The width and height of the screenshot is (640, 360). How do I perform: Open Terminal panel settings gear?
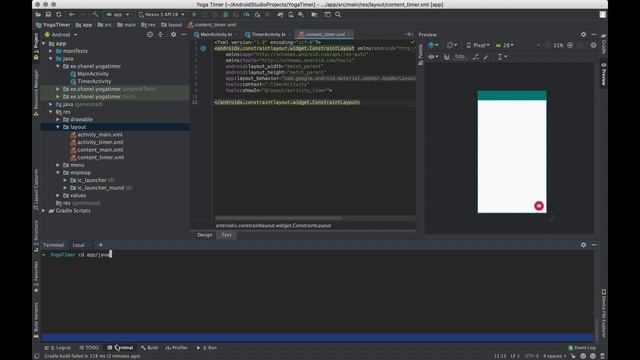[583, 244]
